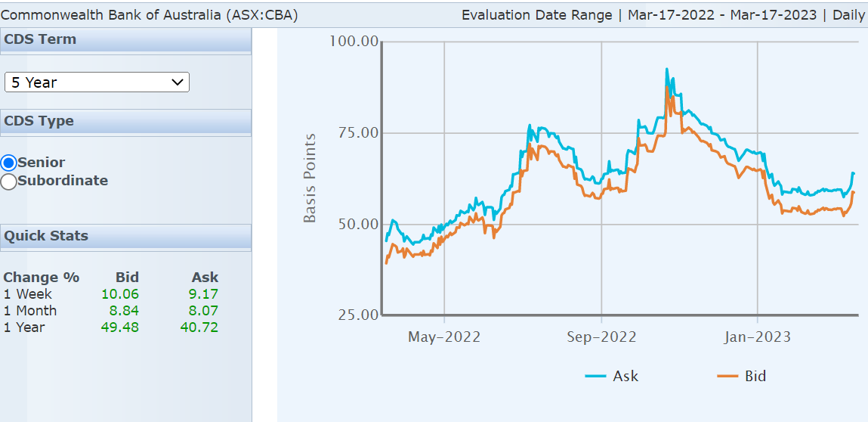Click the CDS Type section header

[x=125, y=122]
